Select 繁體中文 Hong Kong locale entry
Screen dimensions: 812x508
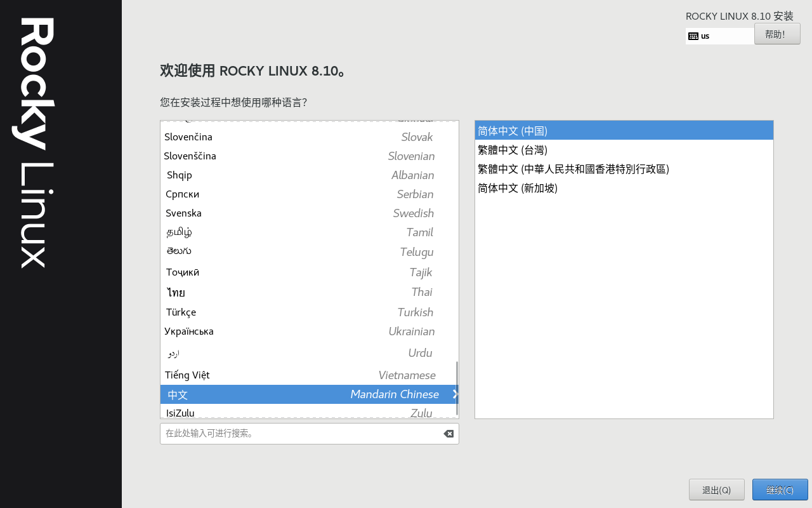pos(624,170)
